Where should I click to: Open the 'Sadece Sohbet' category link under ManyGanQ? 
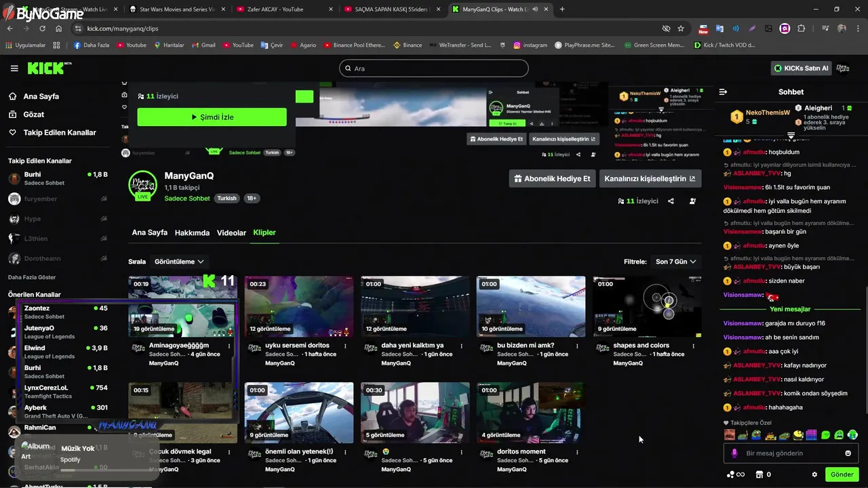(x=187, y=199)
